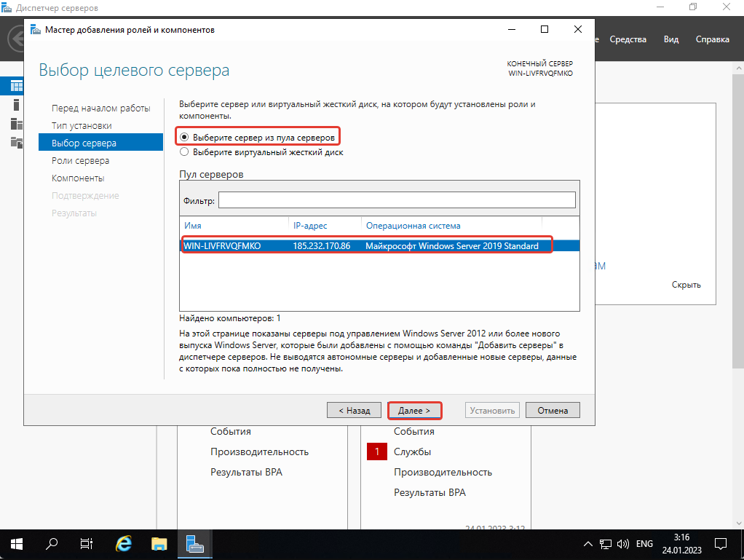Image resolution: width=744 pixels, height=560 pixels.
Task: Click the Server Manager taskbar icon
Action: pos(194,543)
